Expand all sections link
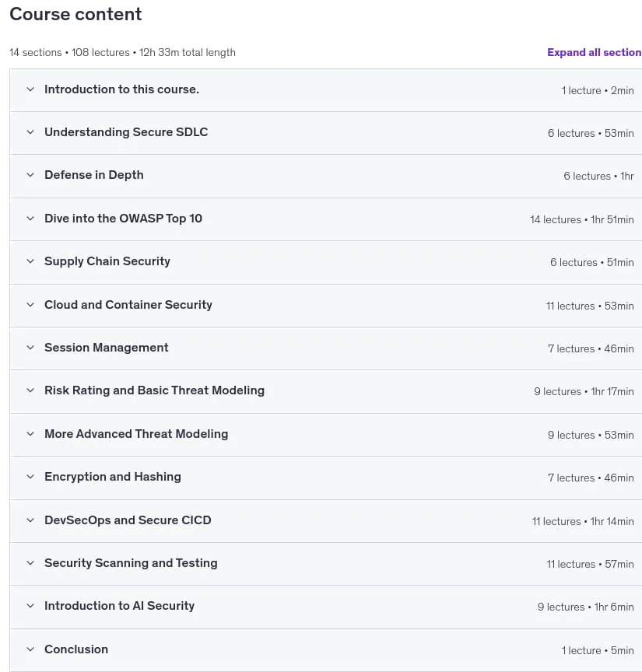Image resolution: width=642 pixels, height=672 pixels. click(594, 52)
